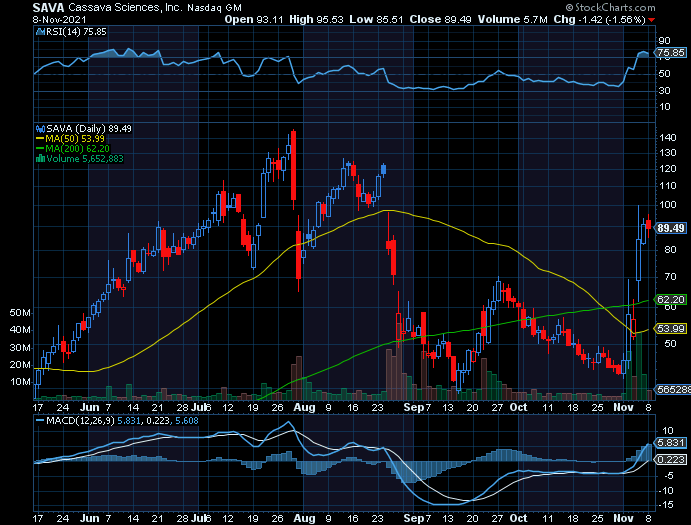Click the High 95.53 value
Image resolution: width=691 pixels, height=525 pixels.
coord(316,19)
